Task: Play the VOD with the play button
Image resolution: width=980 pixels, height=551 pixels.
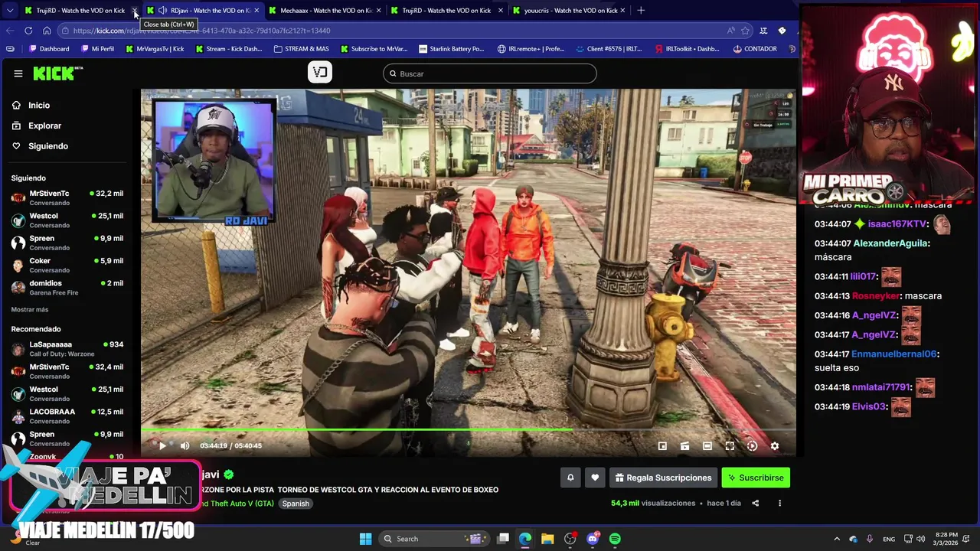Action: point(162,445)
